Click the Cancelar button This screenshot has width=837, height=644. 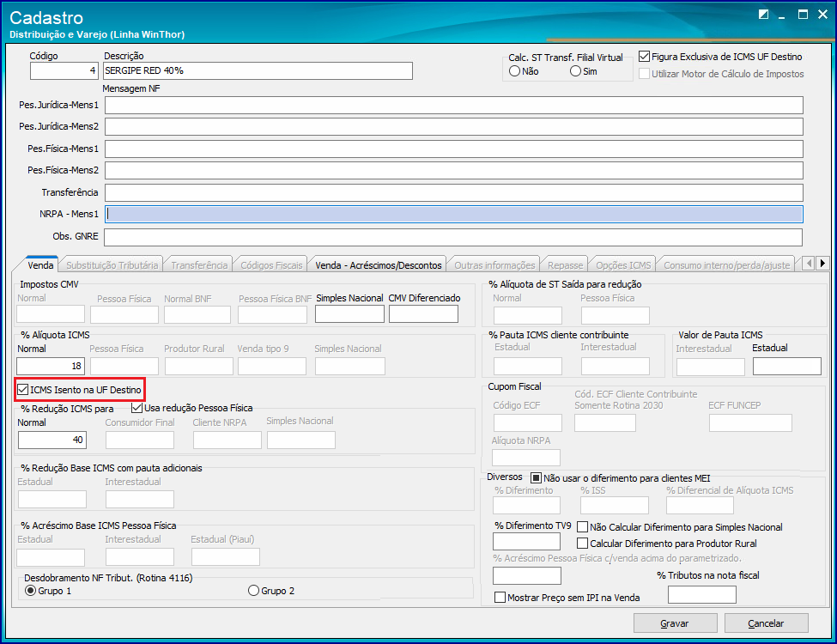[766, 623]
